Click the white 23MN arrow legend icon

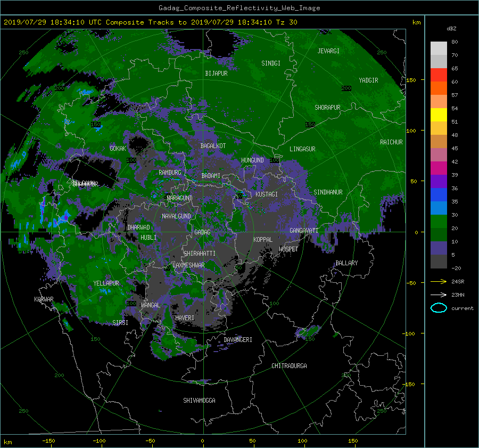[439, 295]
